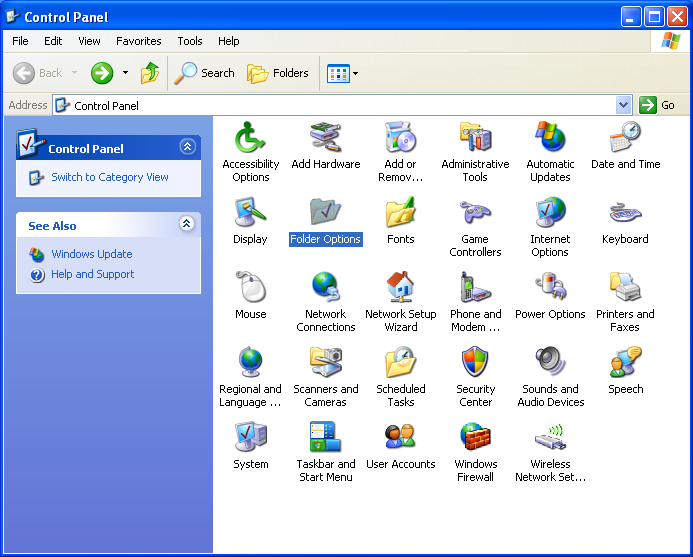
Task: Select the Mouse icon
Action: point(250,287)
